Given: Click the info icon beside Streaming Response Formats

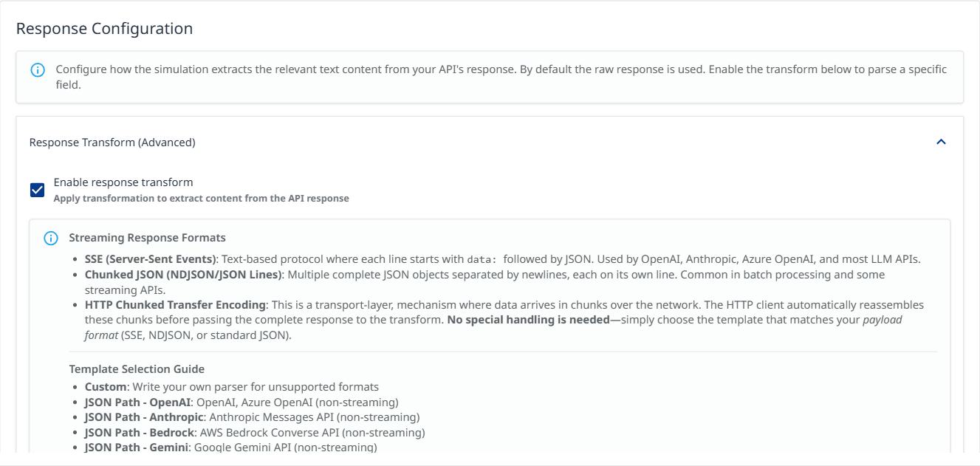Looking at the screenshot, I should (51, 239).
